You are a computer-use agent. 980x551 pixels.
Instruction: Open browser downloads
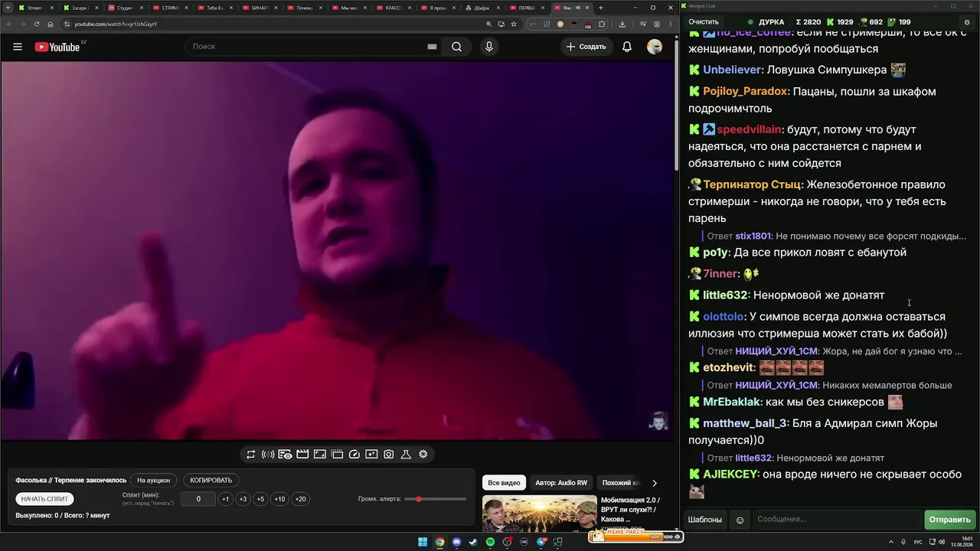[x=622, y=24]
